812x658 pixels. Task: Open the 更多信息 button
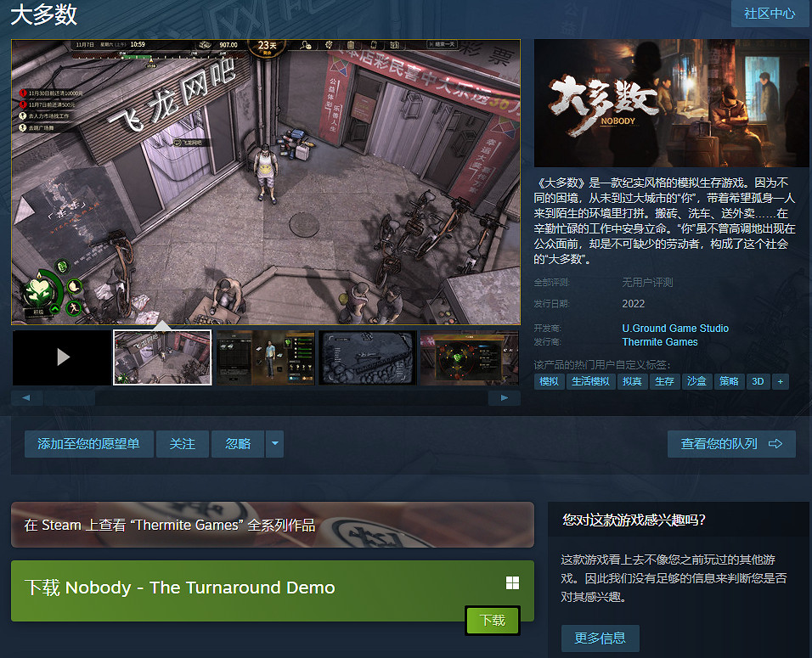pos(600,638)
